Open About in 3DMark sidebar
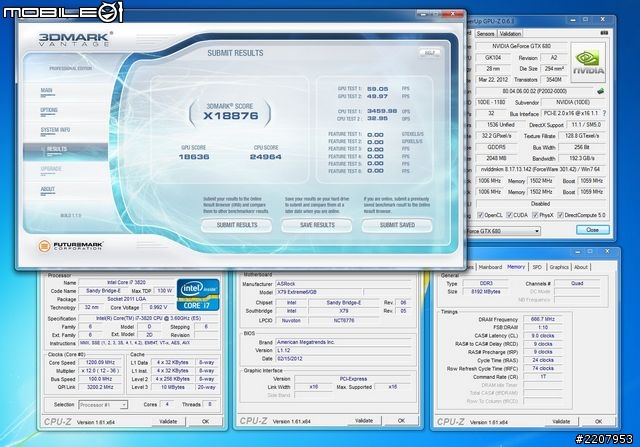640x447 pixels. click(47, 189)
